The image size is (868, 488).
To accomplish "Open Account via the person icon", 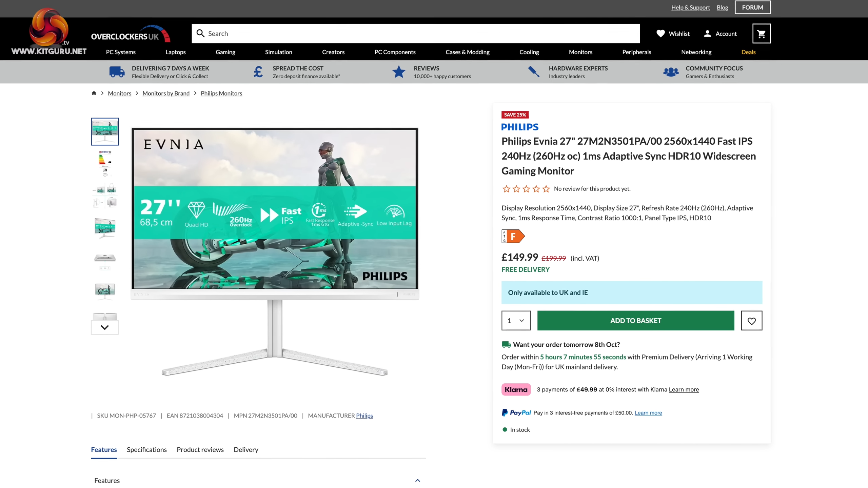I will coord(707,34).
